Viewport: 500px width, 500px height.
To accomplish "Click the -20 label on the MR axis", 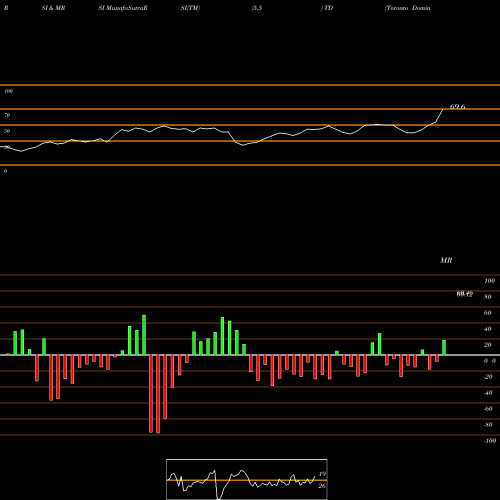I will tap(488, 377).
